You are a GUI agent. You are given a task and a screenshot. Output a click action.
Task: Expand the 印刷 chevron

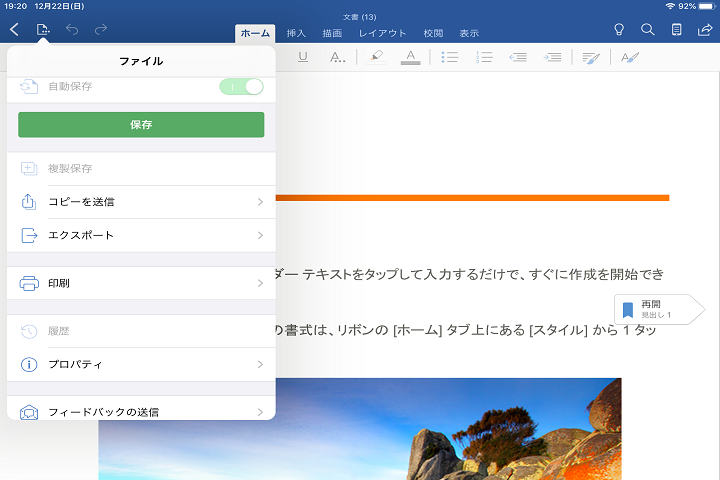point(260,283)
